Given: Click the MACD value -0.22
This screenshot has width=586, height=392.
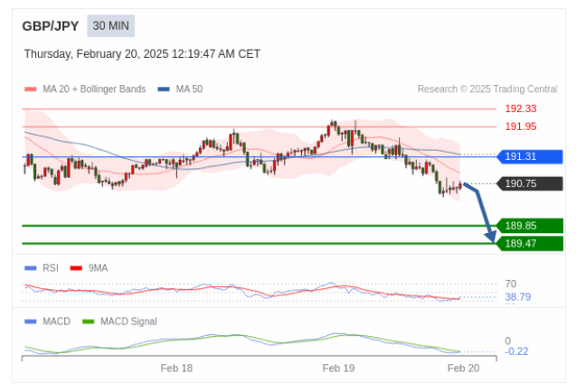Looking at the screenshot, I should [x=516, y=351].
